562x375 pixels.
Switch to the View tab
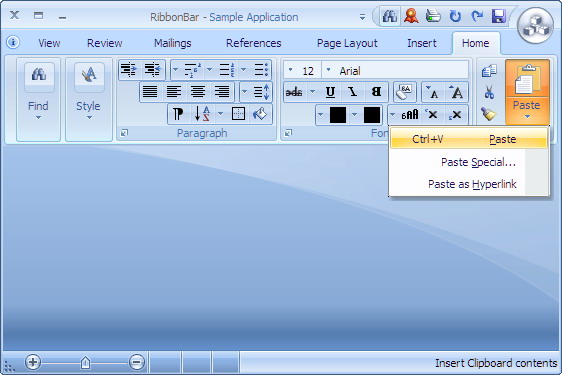coord(49,43)
